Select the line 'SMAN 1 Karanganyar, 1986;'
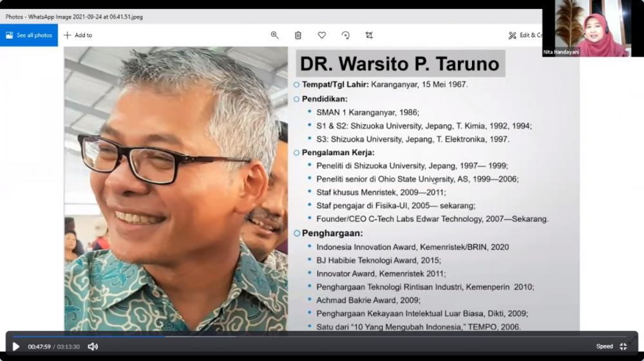Image resolution: width=644 pixels, height=361 pixels. coord(368,113)
